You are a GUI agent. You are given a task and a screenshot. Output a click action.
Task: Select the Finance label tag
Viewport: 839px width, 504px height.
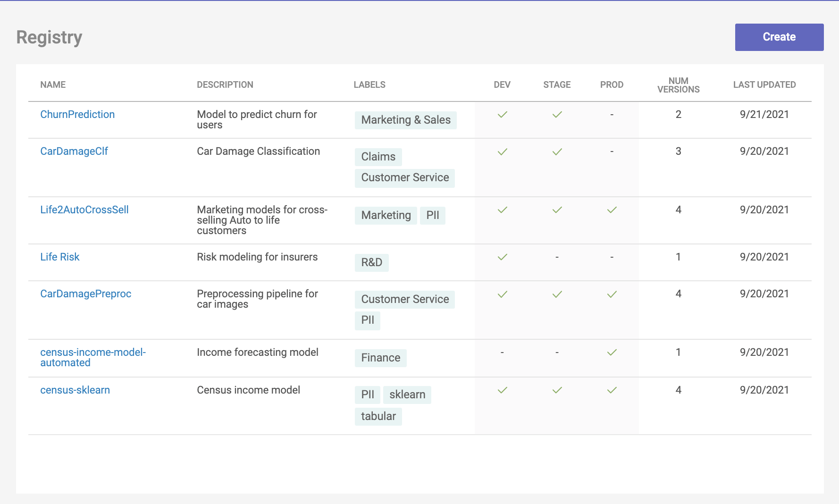(380, 358)
